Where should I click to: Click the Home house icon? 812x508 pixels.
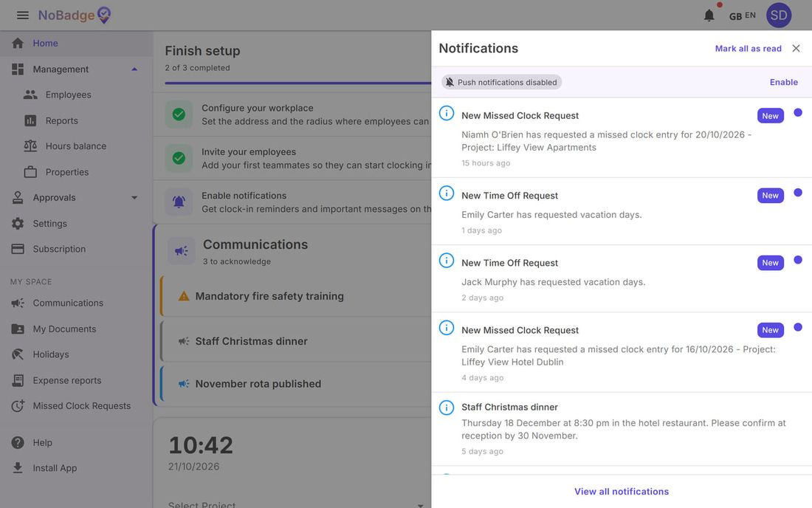point(18,43)
